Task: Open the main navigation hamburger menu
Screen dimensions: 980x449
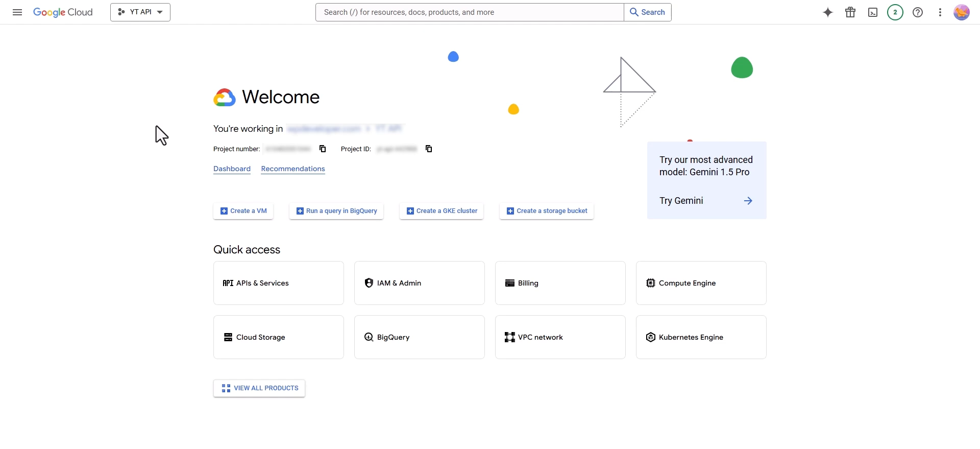Action: pyautogui.click(x=17, y=12)
